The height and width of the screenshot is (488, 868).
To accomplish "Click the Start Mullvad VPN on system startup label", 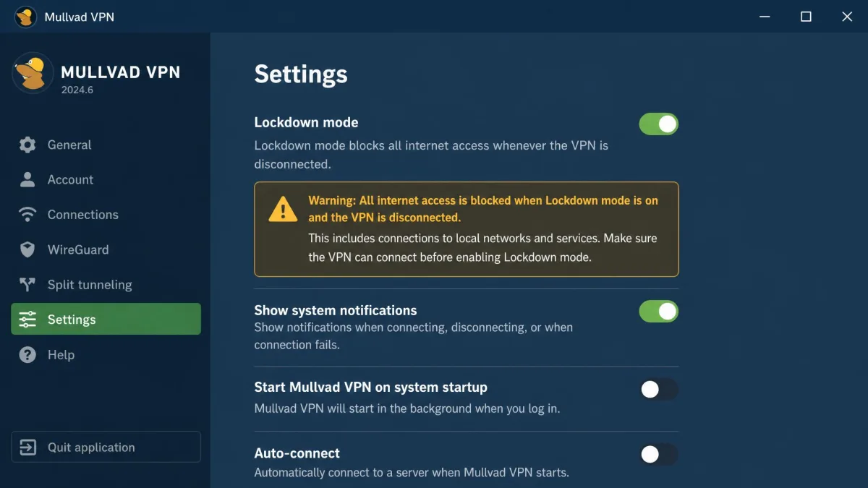I will [x=371, y=387].
